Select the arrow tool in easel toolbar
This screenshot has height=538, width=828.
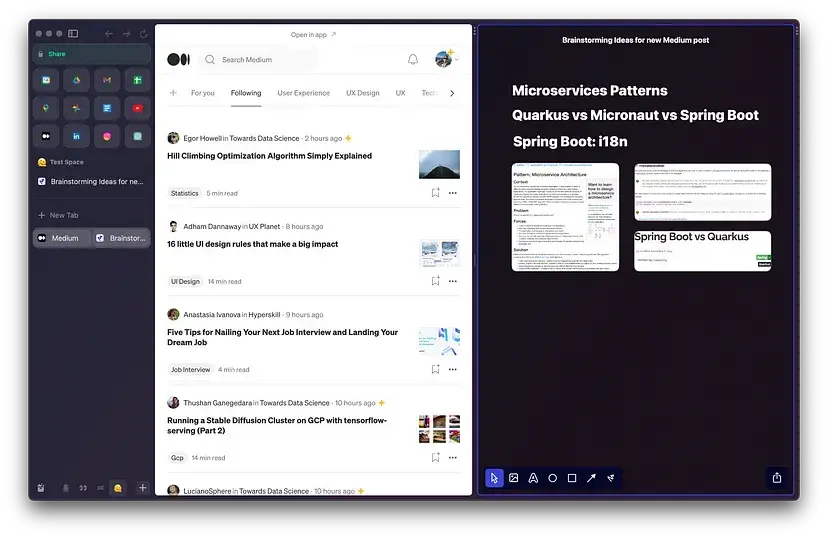pos(591,478)
